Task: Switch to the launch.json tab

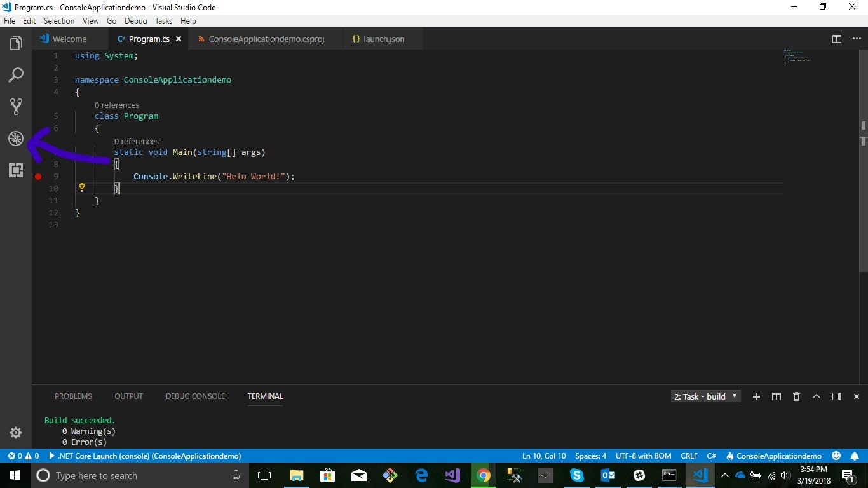Action: point(378,39)
